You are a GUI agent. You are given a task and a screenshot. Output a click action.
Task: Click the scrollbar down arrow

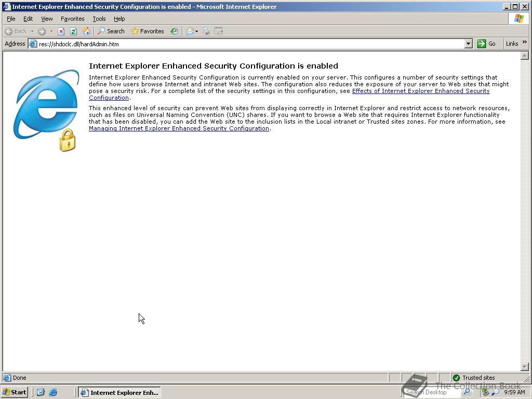coord(525,367)
